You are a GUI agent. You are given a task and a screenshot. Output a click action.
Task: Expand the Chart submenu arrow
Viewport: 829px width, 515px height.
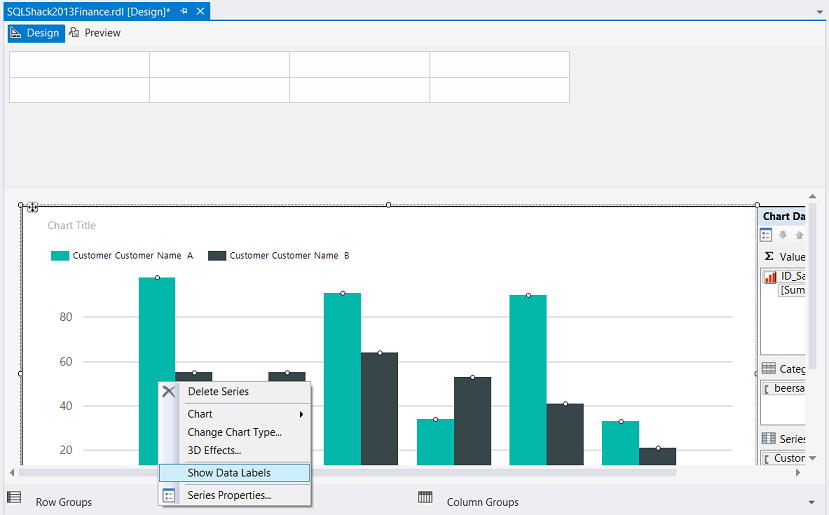[301, 414]
